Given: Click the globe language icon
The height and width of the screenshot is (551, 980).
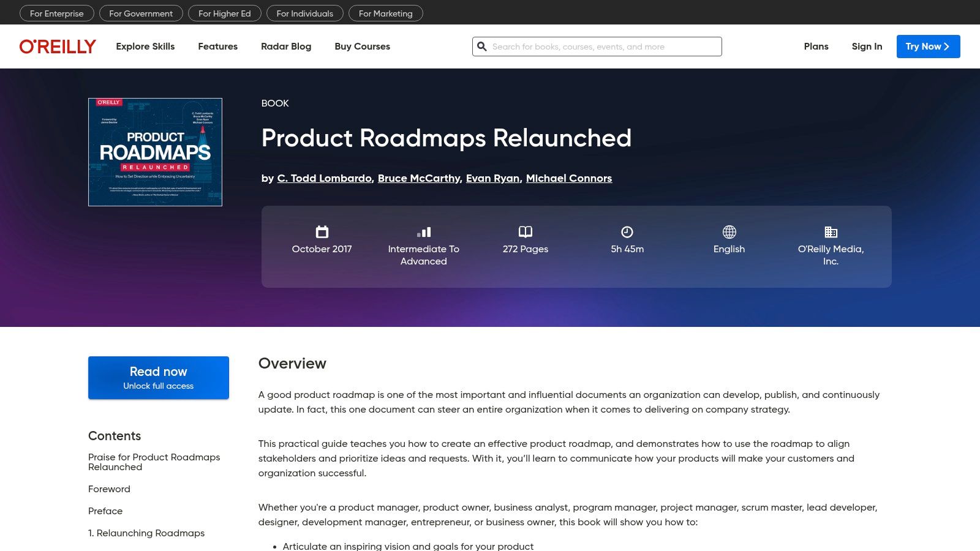Looking at the screenshot, I should tap(729, 232).
